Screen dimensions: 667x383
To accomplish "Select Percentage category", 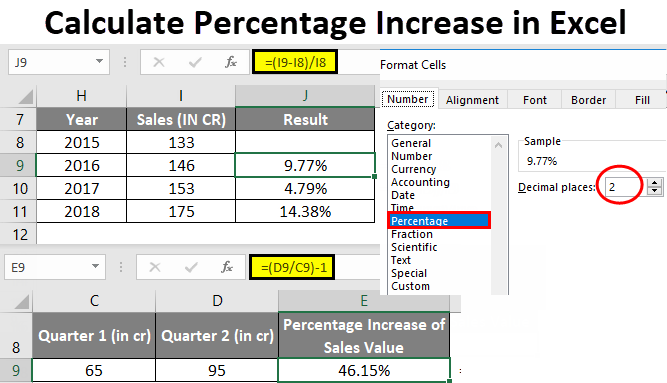I will [x=439, y=221].
